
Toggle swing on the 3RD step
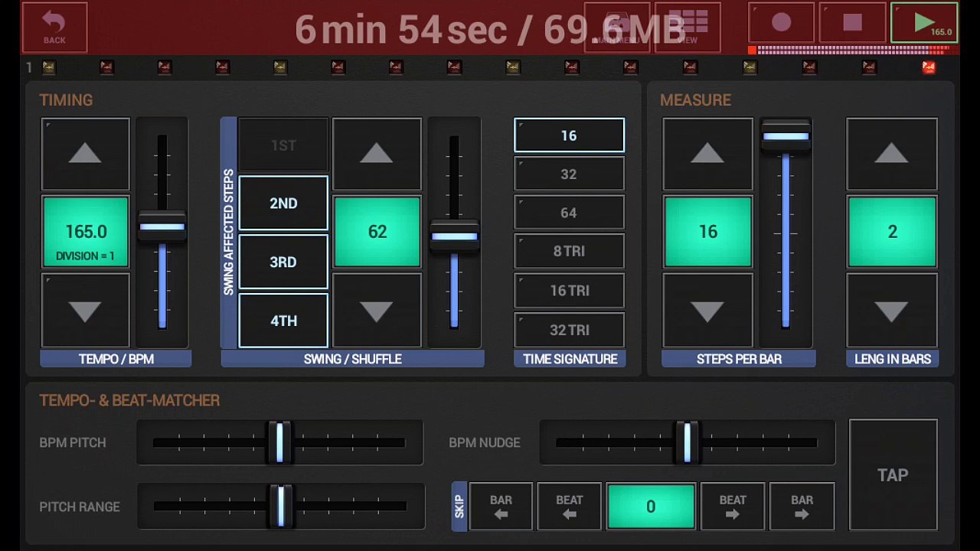coord(283,262)
